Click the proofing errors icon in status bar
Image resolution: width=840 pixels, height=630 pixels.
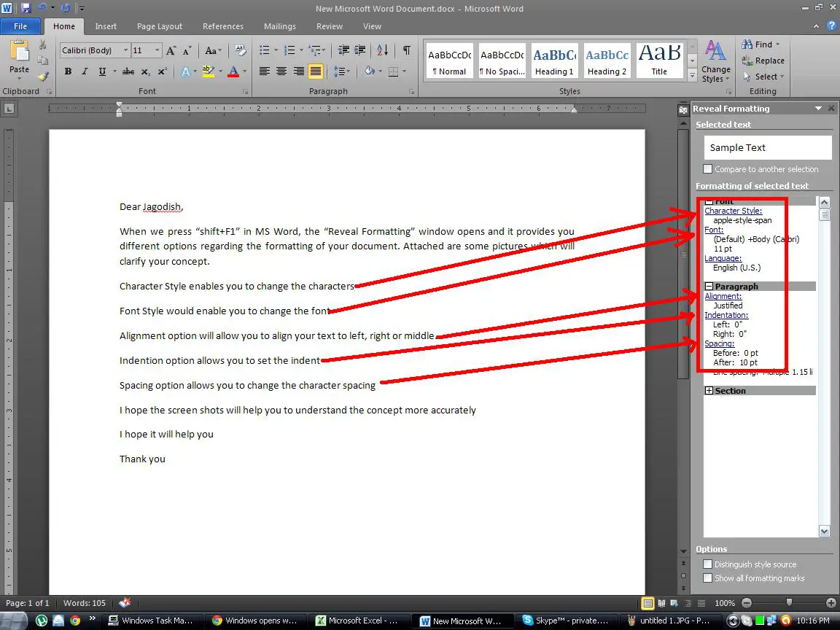pyautogui.click(x=125, y=603)
